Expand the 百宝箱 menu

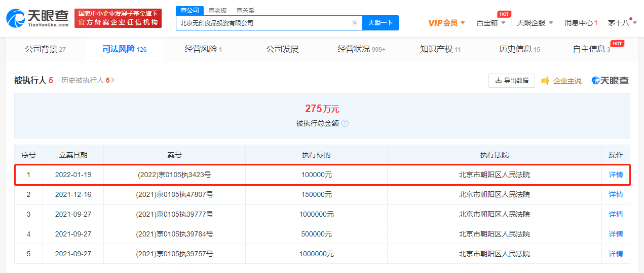click(x=491, y=23)
